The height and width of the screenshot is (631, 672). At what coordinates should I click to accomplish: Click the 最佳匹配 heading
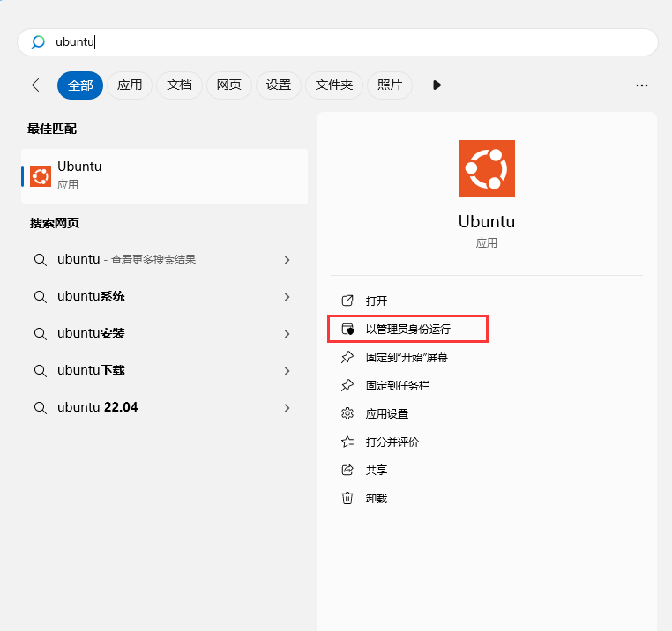click(x=52, y=129)
